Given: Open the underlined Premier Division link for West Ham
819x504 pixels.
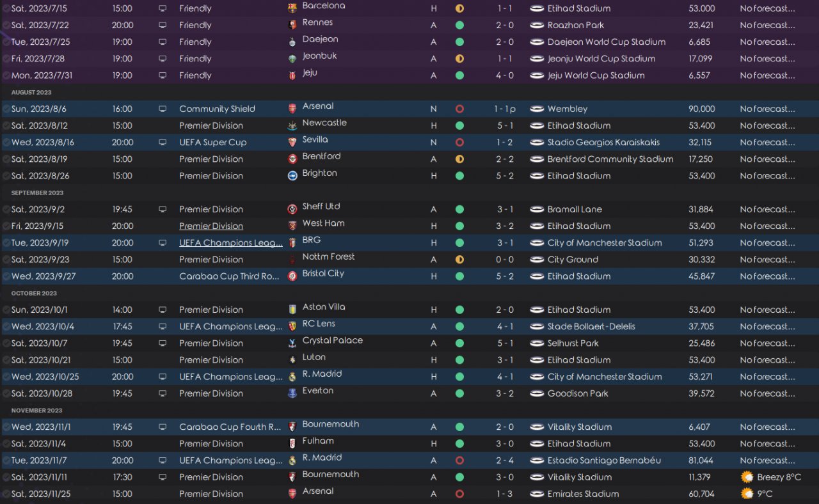Looking at the screenshot, I should pos(211,226).
